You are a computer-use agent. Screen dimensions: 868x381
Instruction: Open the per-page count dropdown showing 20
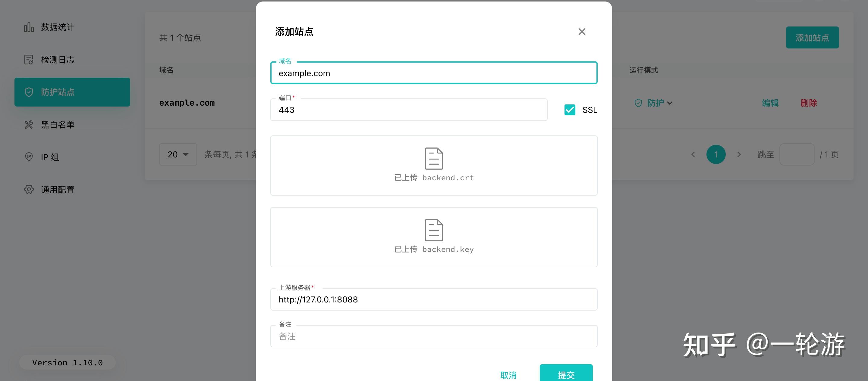[178, 154]
